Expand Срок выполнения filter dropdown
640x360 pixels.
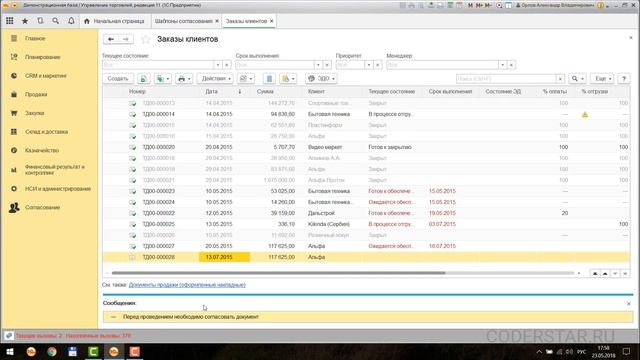point(318,65)
